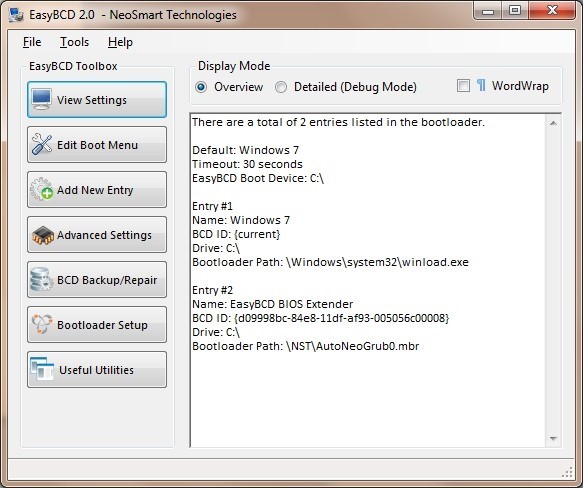Click the WordWrap pilcrow icon
Image resolution: width=583 pixels, height=488 pixels.
point(481,86)
